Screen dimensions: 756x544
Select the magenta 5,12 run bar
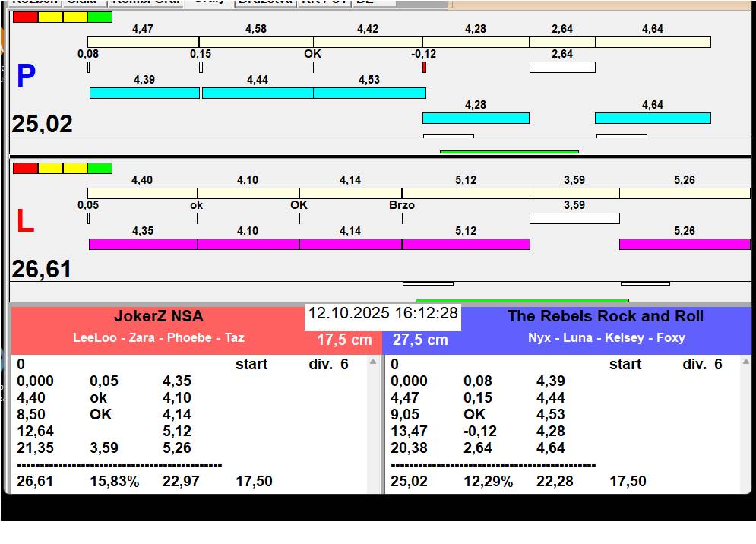[466, 244]
